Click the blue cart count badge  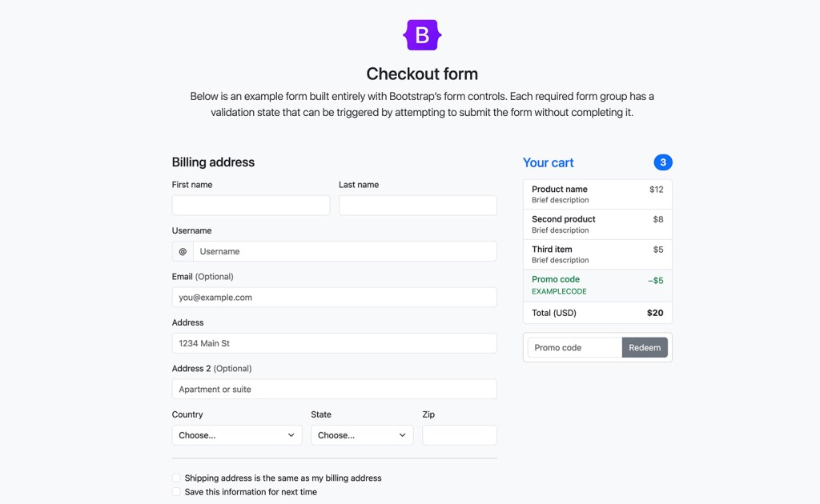click(663, 162)
